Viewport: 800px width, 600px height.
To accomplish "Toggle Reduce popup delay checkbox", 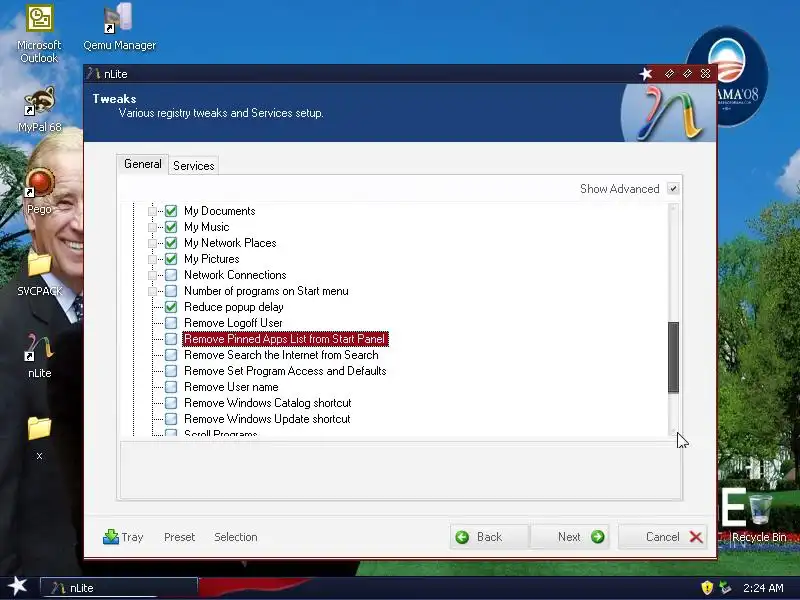I will [x=171, y=307].
